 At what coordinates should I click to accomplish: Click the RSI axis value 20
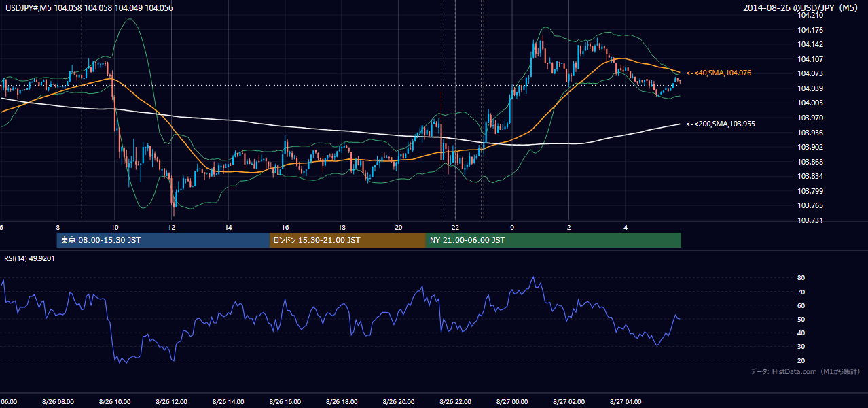(801, 360)
